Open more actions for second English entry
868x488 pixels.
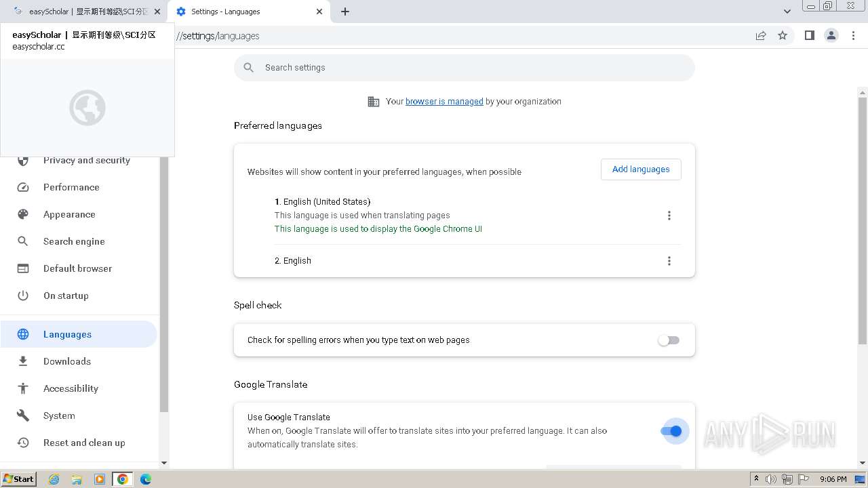click(x=669, y=261)
